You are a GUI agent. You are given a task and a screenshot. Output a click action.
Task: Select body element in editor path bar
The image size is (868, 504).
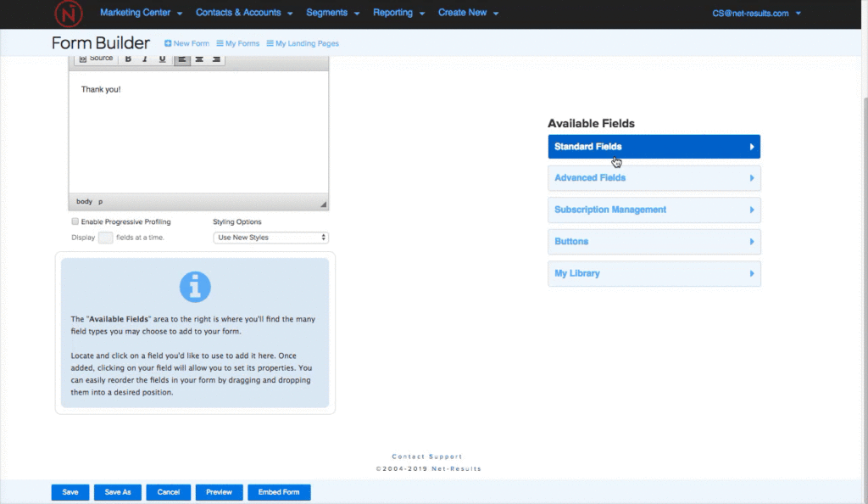click(x=84, y=202)
